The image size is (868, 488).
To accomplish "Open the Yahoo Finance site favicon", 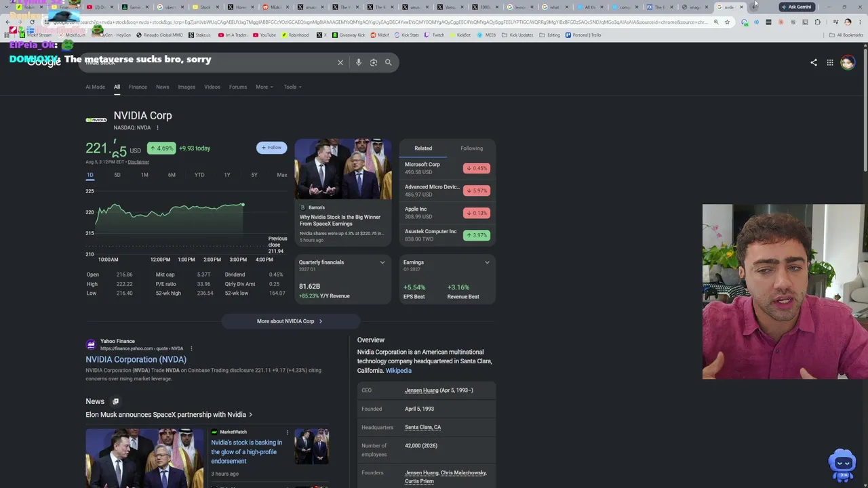I will (91, 344).
